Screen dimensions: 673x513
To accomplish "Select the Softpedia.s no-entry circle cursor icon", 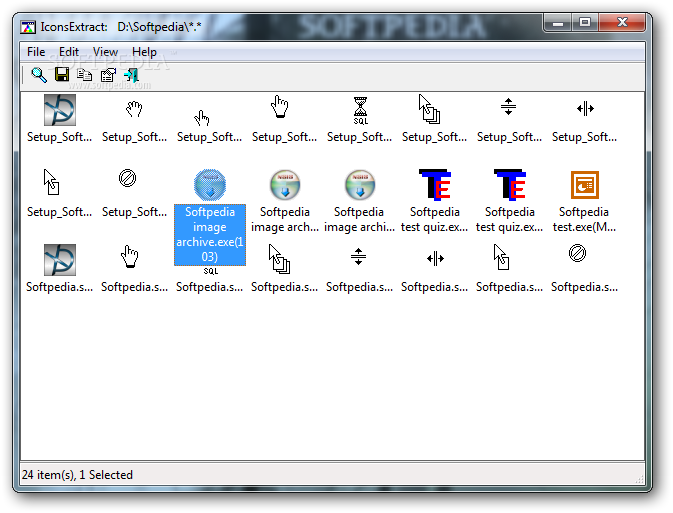I will (x=577, y=253).
